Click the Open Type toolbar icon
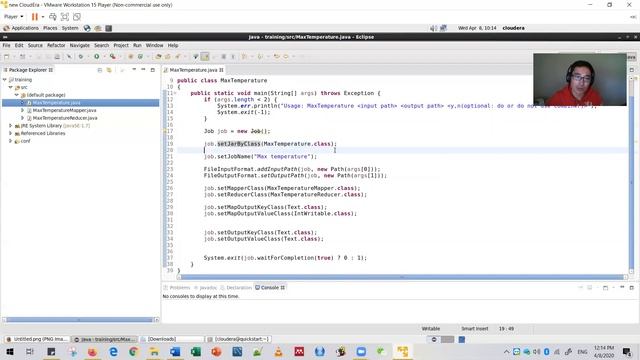 pyautogui.click(x=158, y=57)
